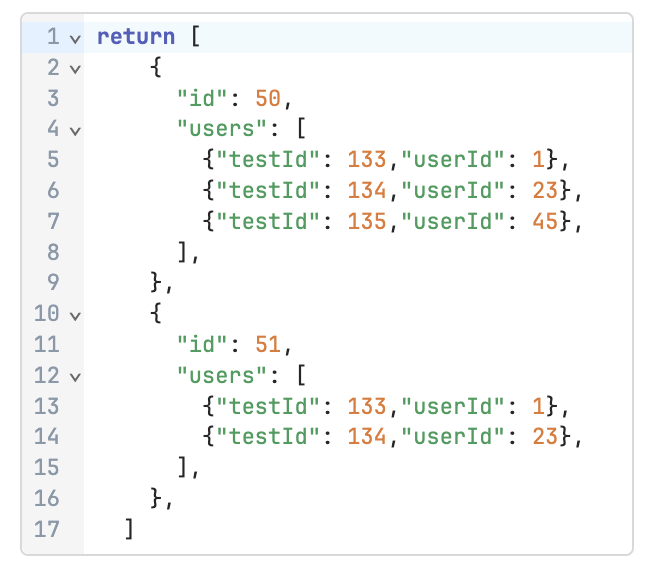This screenshot has height=570, width=652.
Task: Click the closing bracket on line 17
Action: tap(129, 529)
